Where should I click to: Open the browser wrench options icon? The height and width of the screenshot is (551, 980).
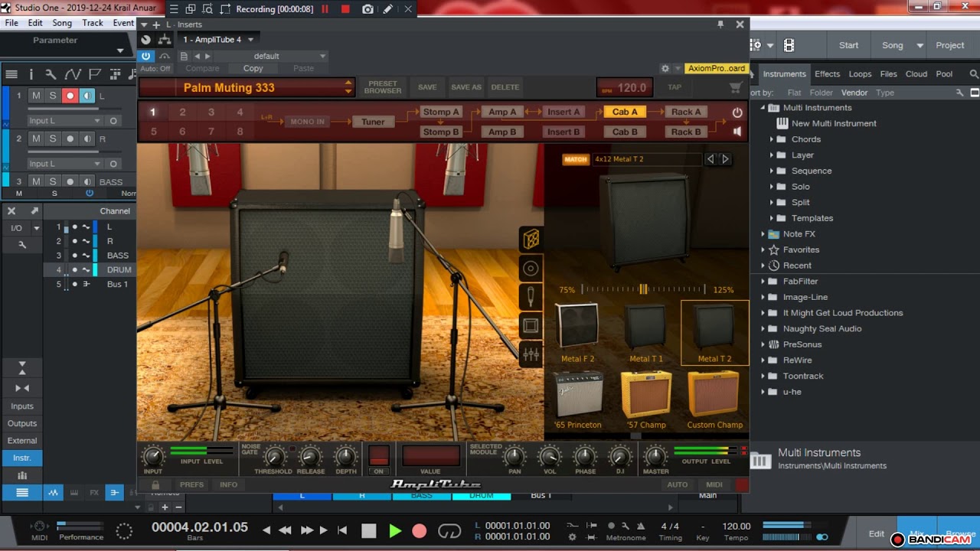pyautogui.click(x=959, y=93)
